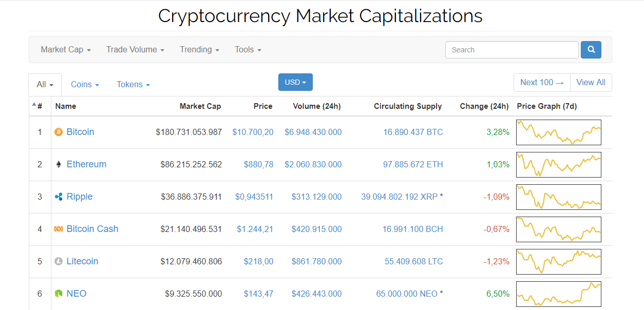Open the Market Cap menu

(x=66, y=50)
